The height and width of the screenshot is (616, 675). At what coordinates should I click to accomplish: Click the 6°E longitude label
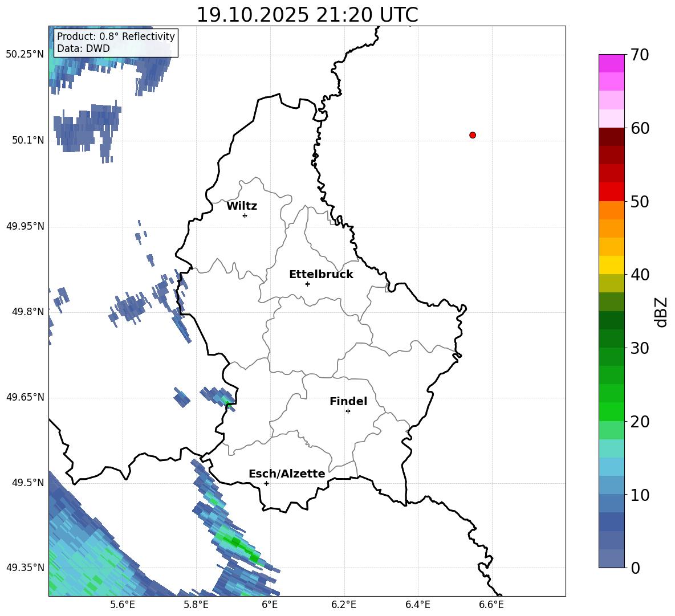coord(270,605)
